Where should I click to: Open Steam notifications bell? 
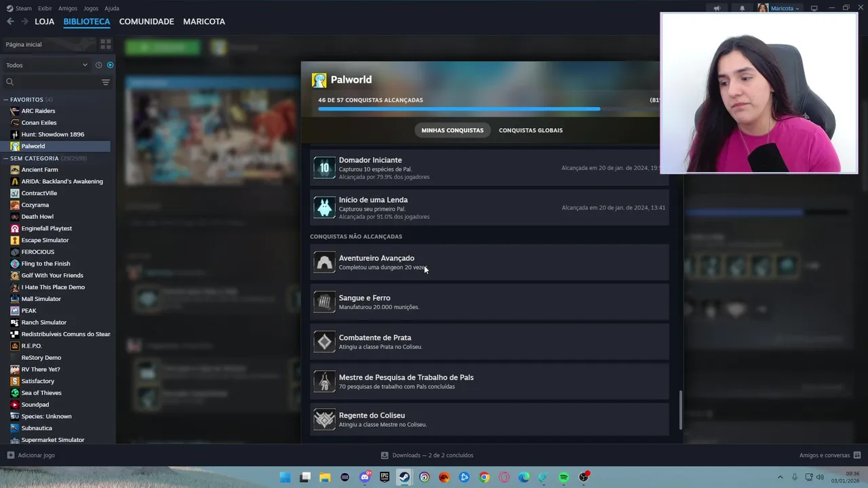tap(742, 8)
